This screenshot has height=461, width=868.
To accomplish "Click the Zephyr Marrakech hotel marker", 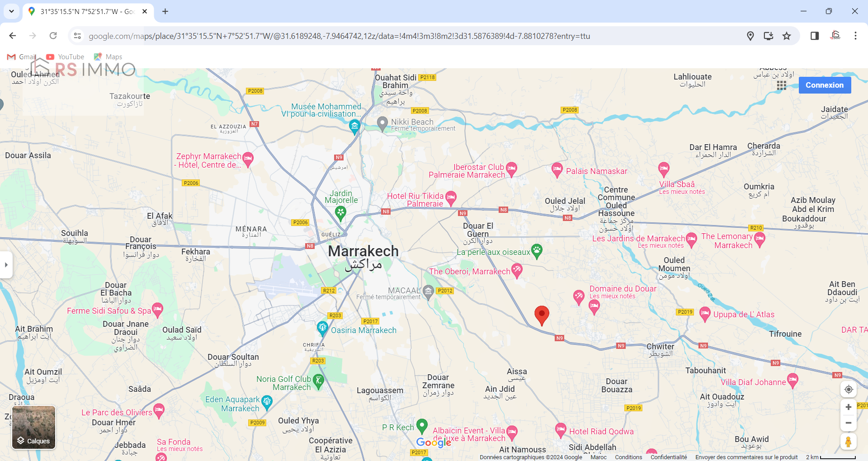I will (248, 159).
